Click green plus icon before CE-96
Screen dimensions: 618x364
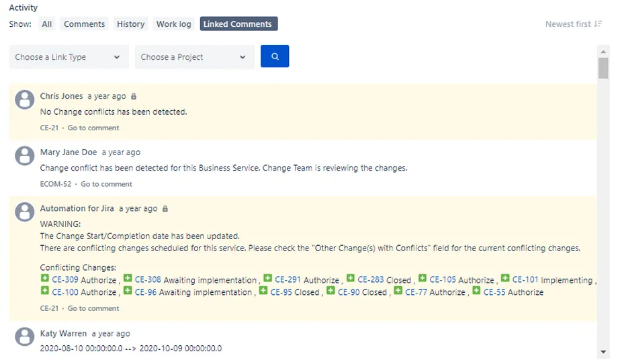[x=128, y=291]
